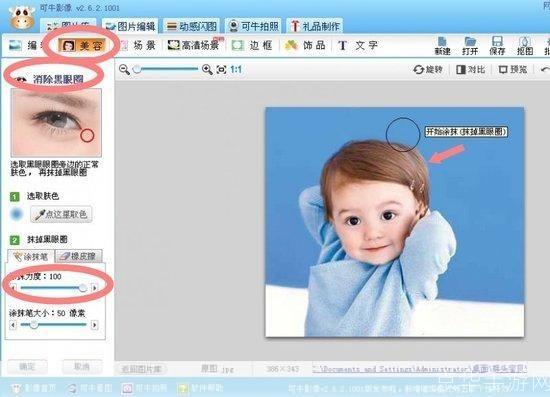The height and width of the screenshot is (397, 550).
Task: Click the cow mascot application logo
Action: (x=22, y=17)
